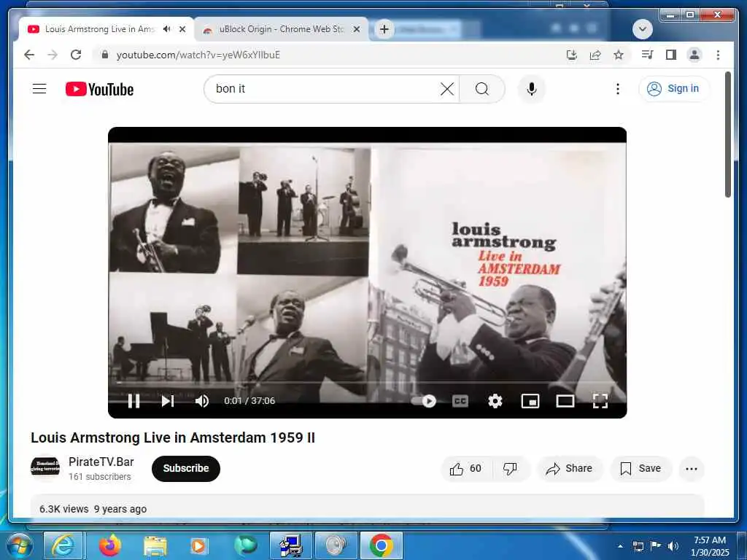Viewport: 747px width, 560px height.
Task: Go forward in Chrome
Action: point(53,55)
